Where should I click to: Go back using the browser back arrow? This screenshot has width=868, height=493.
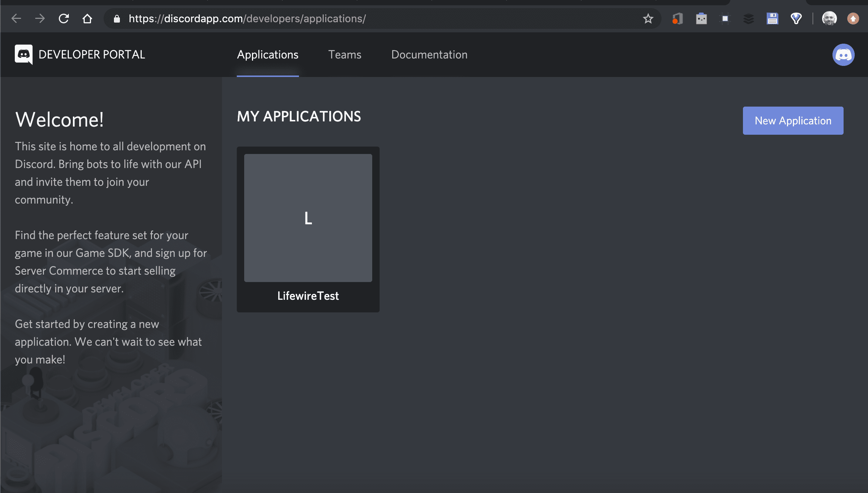[16, 19]
